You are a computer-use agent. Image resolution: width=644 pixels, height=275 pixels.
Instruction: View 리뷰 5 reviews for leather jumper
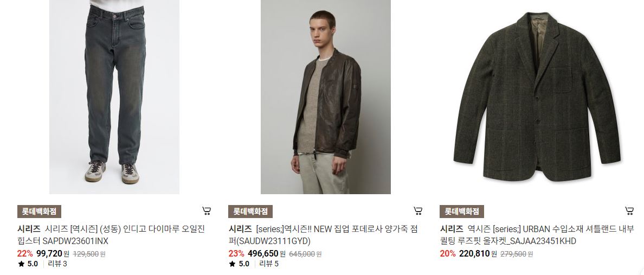(269, 264)
